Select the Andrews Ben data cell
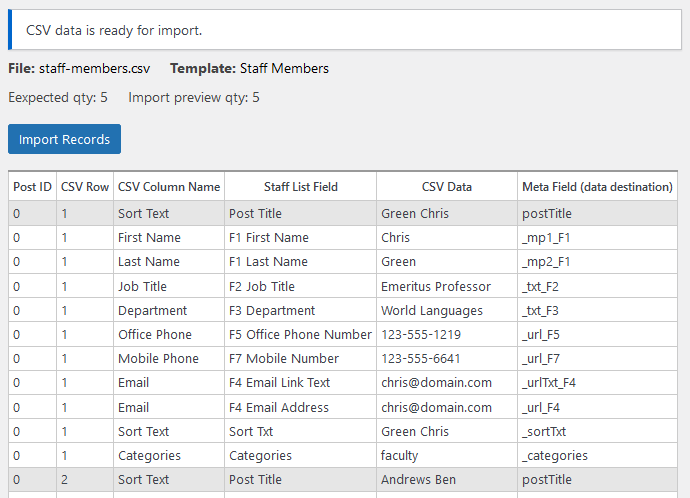The height and width of the screenshot is (498, 690). 418,479
